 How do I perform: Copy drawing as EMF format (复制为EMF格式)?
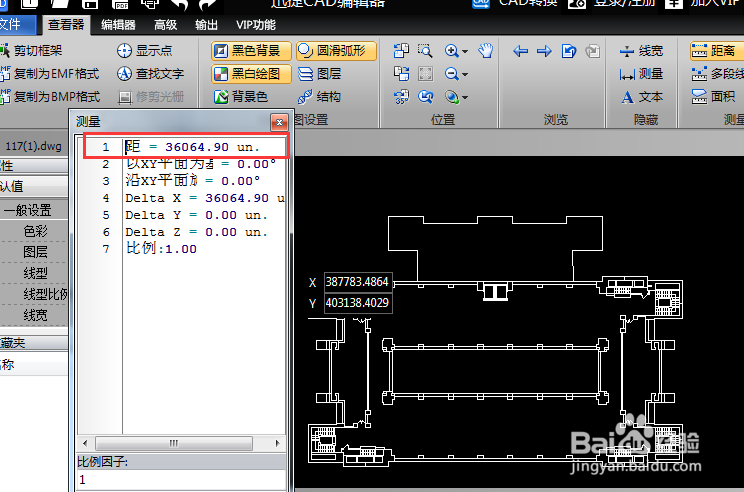pyautogui.click(x=50, y=74)
